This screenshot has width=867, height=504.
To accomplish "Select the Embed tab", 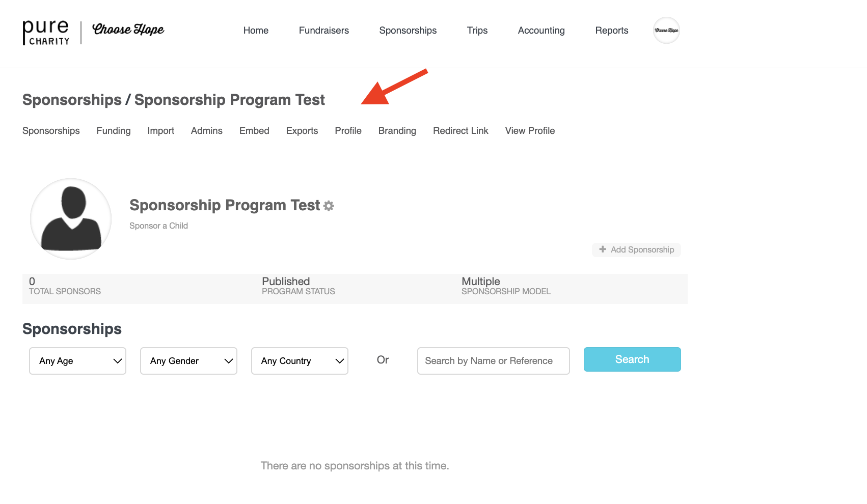I will (254, 131).
